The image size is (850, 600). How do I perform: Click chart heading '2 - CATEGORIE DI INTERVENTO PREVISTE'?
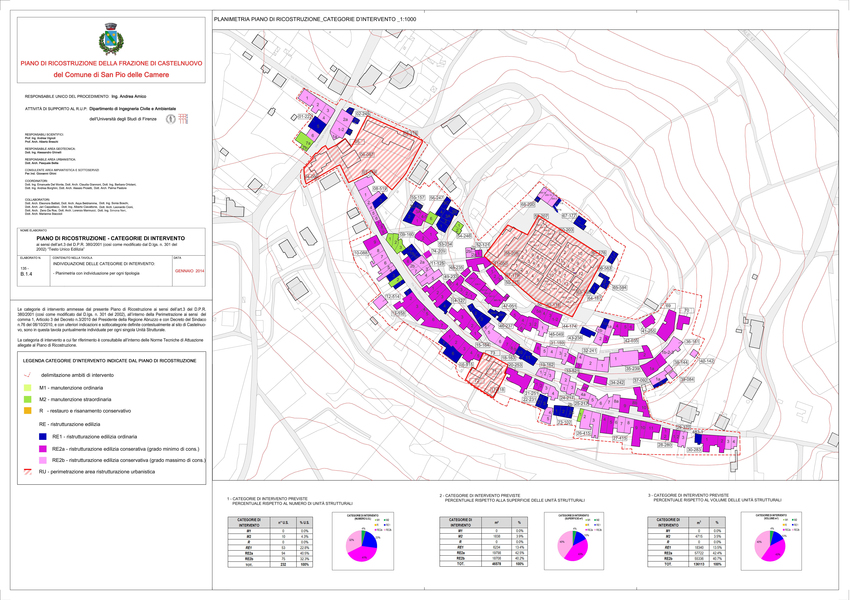(480, 495)
